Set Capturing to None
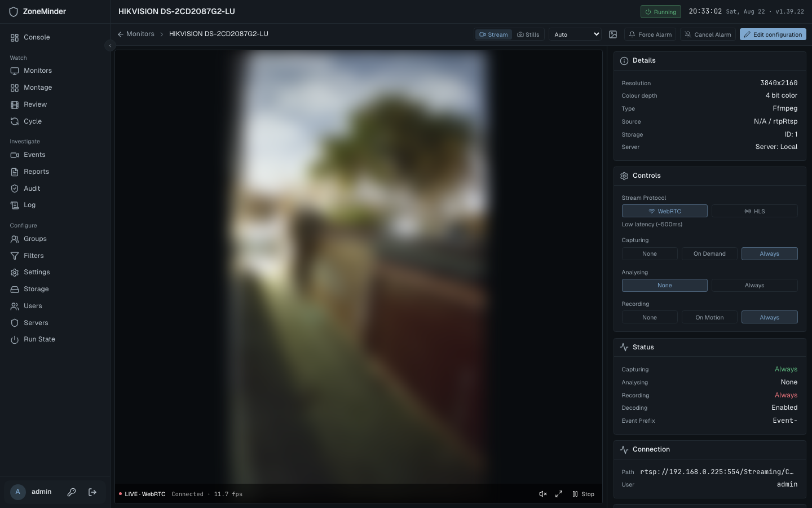The height and width of the screenshot is (508, 812). [x=650, y=254]
